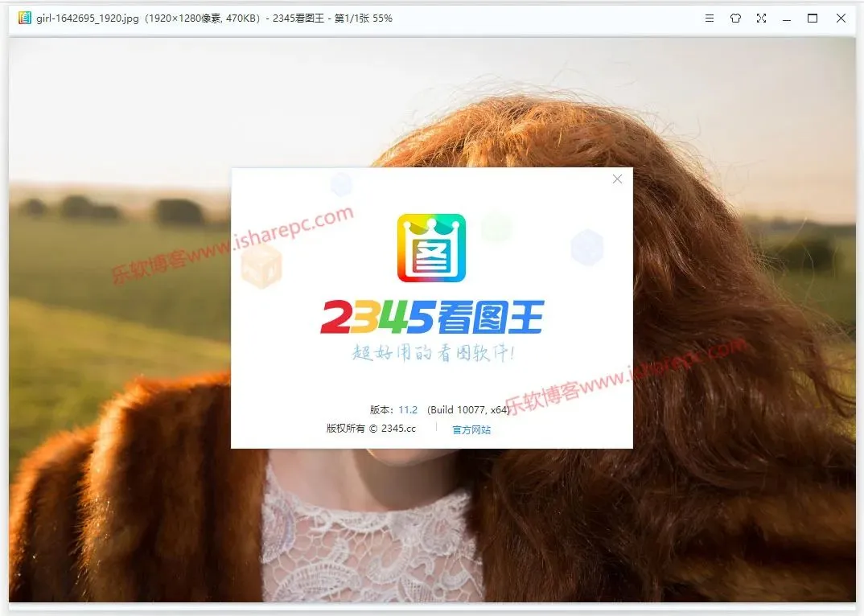This screenshot has height=616, width=864.
Task: Open the skin (shirt) theme icon
Action: [735, 18]
